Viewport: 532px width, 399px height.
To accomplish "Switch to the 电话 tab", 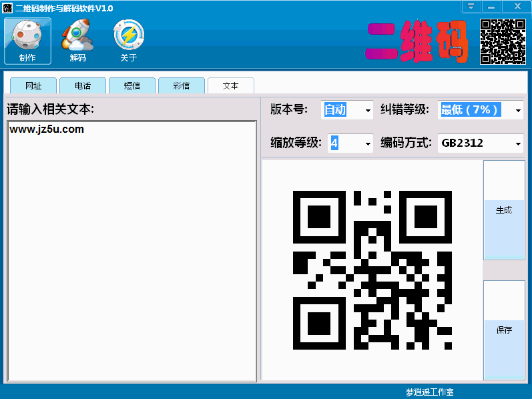I will click(x=83, y=86).
